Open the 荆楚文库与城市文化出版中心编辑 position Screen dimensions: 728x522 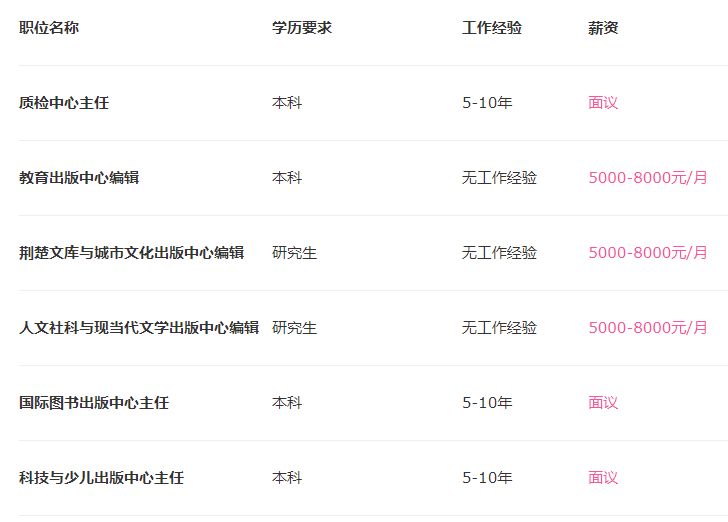[x=131, y=253]
